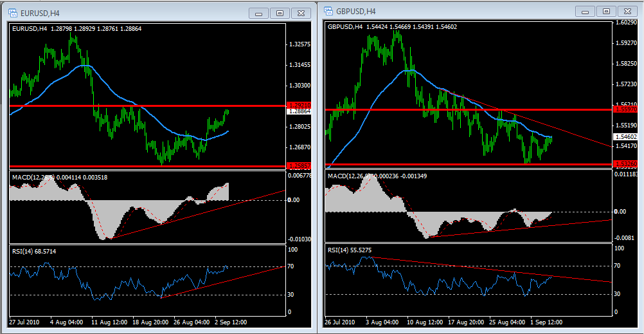This screenshot has height=334, width=644.
Task: Click the RSI(14) 55.5275 label on GBPUSD
Action: (x=350, y=250)
